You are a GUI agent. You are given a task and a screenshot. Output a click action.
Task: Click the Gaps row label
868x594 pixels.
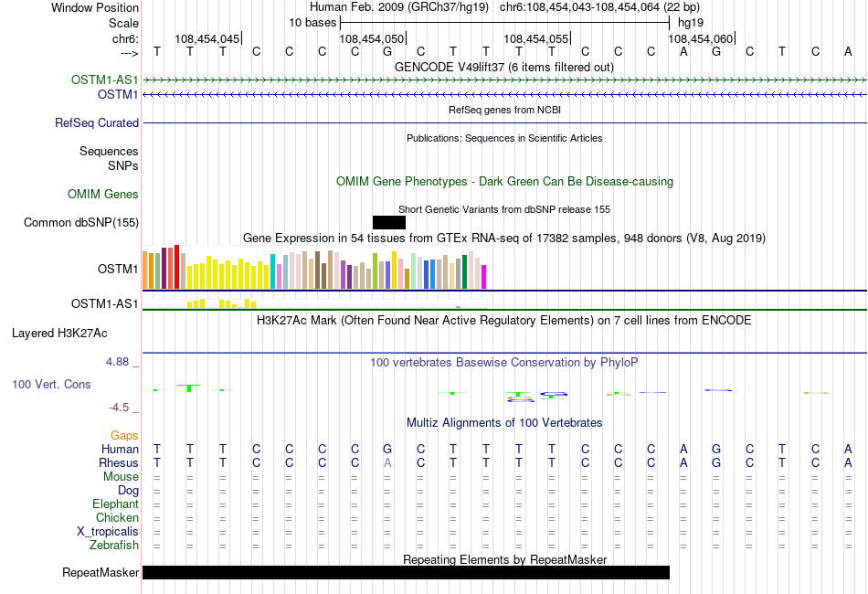tap(124, 436)
